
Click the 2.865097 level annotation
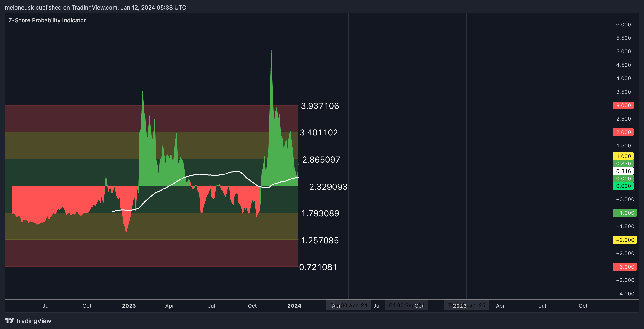coord(321,160)
